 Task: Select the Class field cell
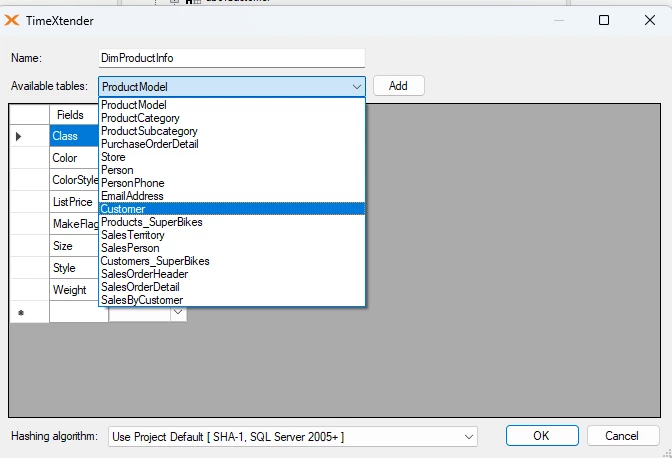click(x=74, y=136)
